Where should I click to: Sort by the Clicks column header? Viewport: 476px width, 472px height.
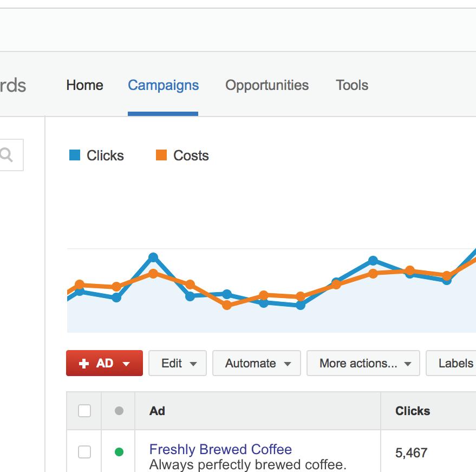pos(413,411)
